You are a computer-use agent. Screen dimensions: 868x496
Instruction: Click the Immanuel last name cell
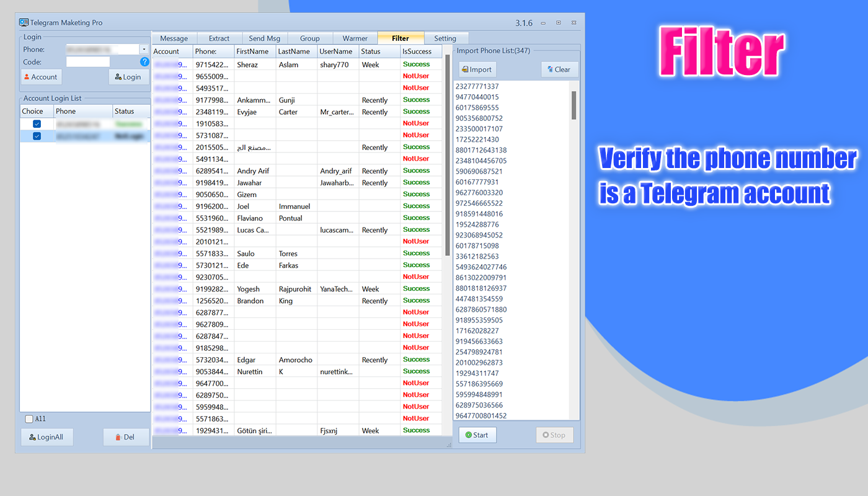(x=297, y=206)
